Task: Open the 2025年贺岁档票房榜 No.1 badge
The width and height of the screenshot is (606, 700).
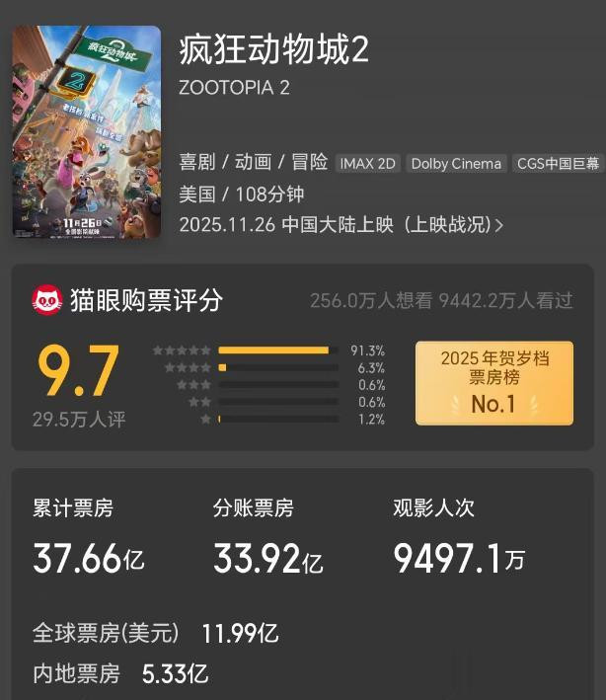Action: (x=494, y=383)
